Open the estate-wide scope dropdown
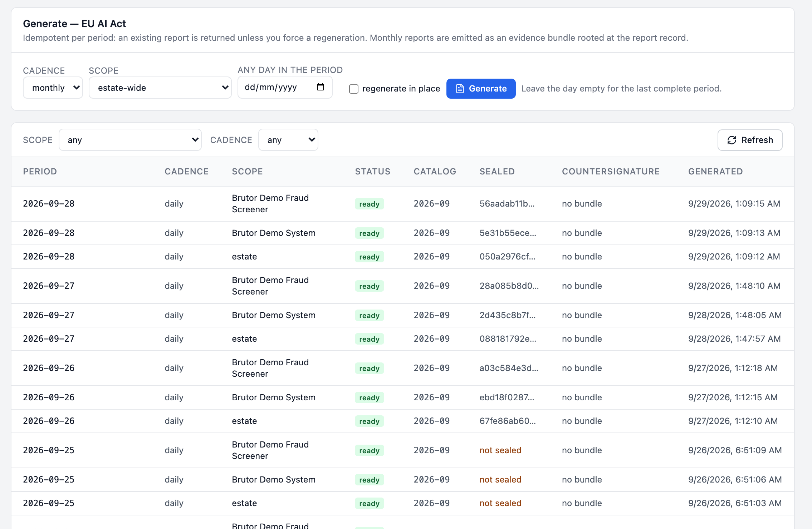Image resolution: width=812 pixels, height=529 pixels. click(160, 88)
